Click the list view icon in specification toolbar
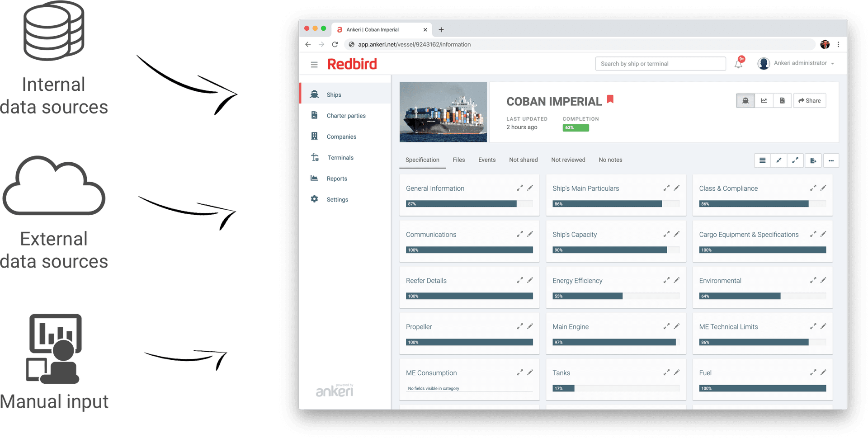Viewport: 868px width, 438px height. pyautogui.click(x=763, y=160)
